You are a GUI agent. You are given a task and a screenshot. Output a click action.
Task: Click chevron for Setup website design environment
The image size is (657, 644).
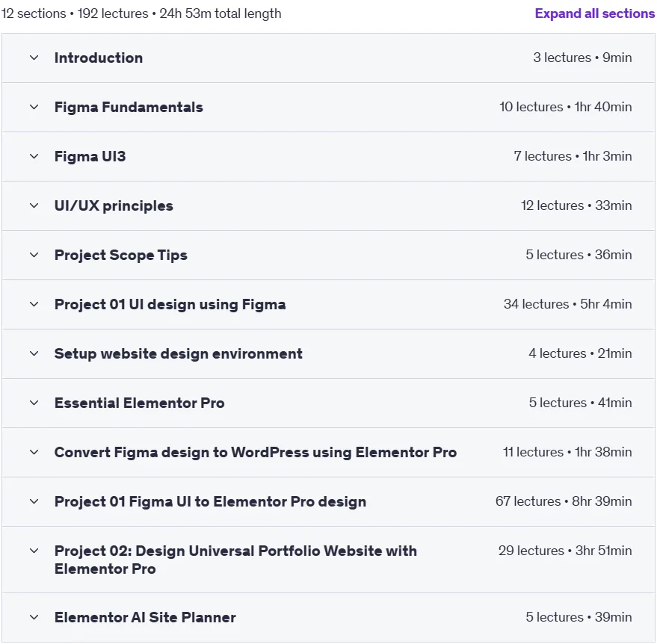[x=34, y=354]
